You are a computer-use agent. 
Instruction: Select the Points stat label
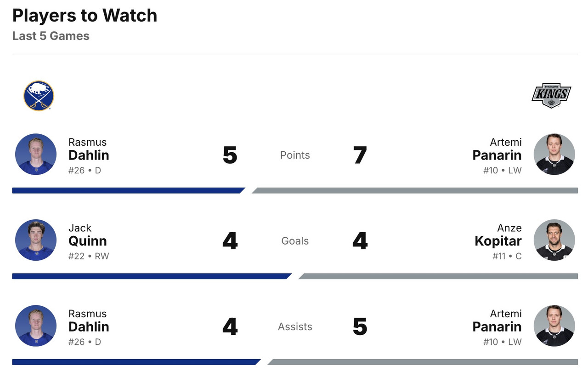click(295, 155)
